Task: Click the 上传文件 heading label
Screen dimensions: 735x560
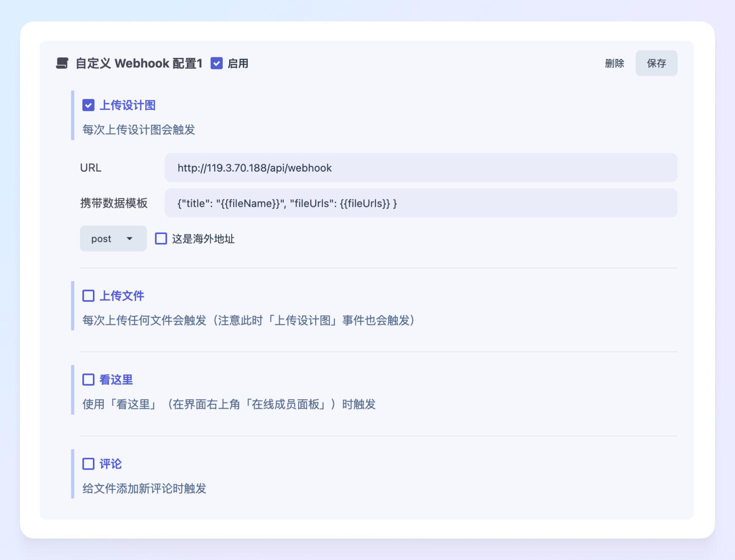Action: [x=122, y=296]
